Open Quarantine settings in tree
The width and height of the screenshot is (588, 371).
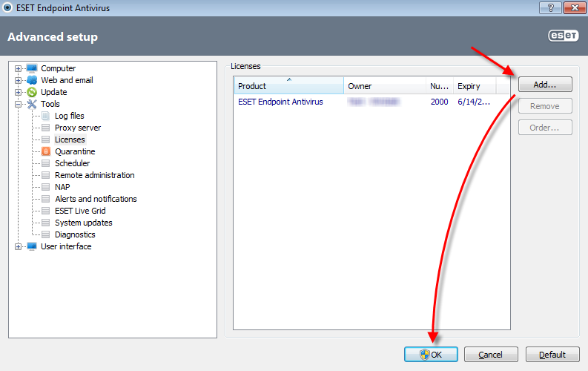click(75, 151)
